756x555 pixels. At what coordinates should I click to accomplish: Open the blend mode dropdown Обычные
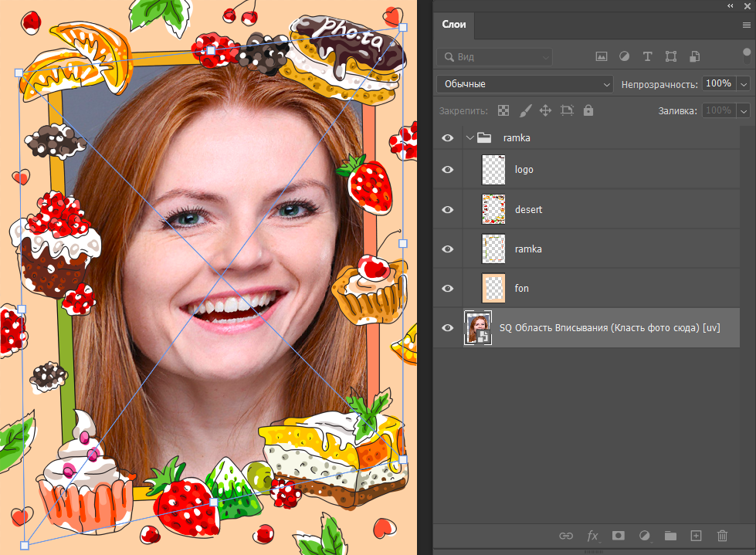point(524,83)
